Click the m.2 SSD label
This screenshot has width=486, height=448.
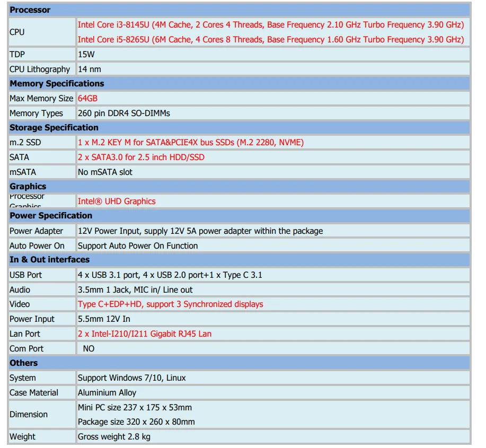(x=25, y=143)
